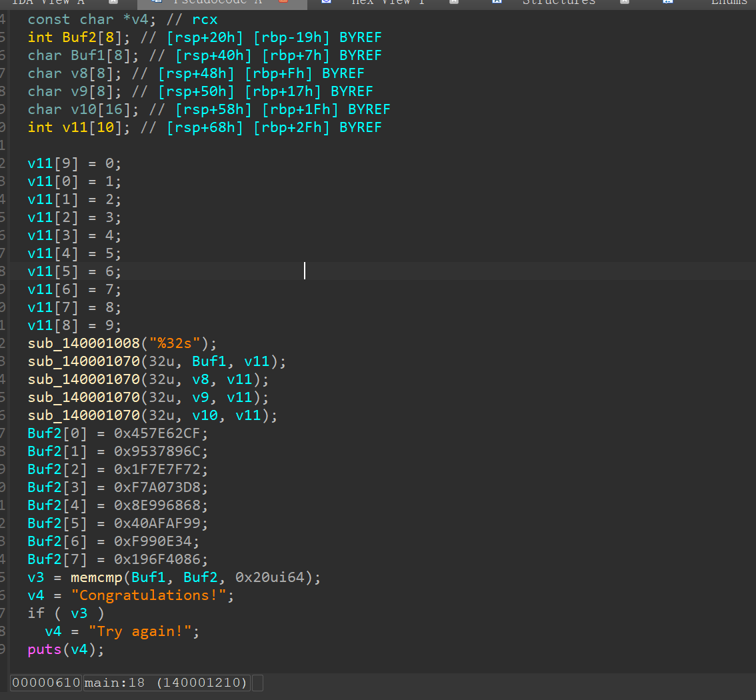Click the Hex View-1 tab icon
This screenshot has height=700, width=756.
click(326, 2)
